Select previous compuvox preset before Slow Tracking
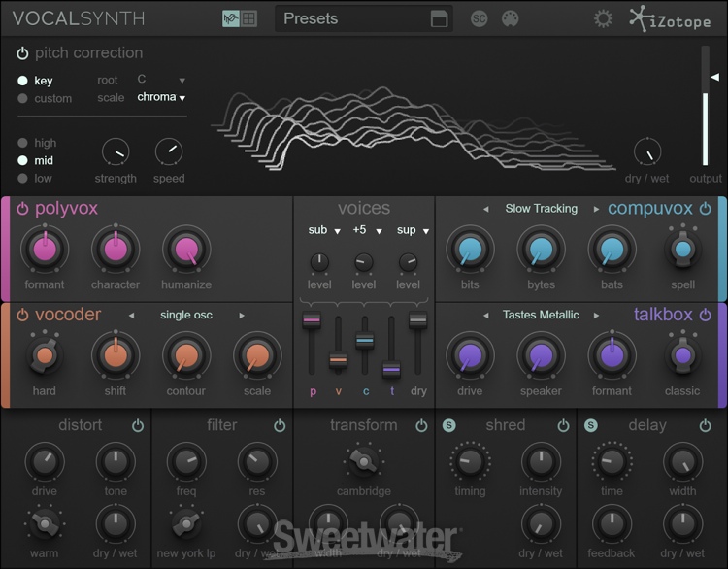 click(x=486, y=210)
